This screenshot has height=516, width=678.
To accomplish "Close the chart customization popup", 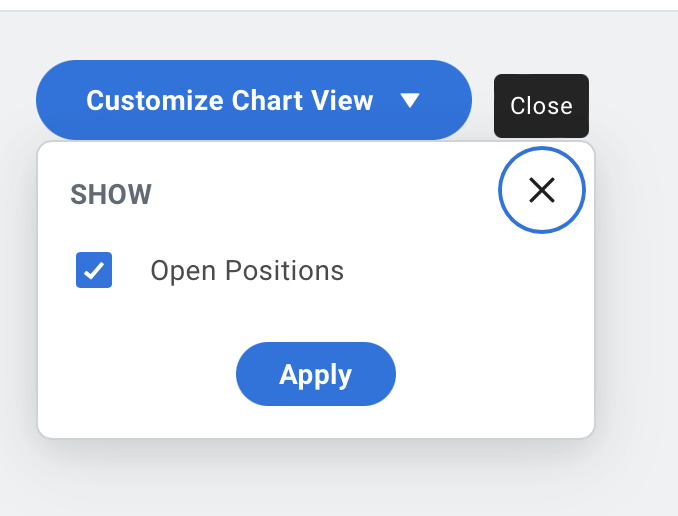I will (542, 190).
